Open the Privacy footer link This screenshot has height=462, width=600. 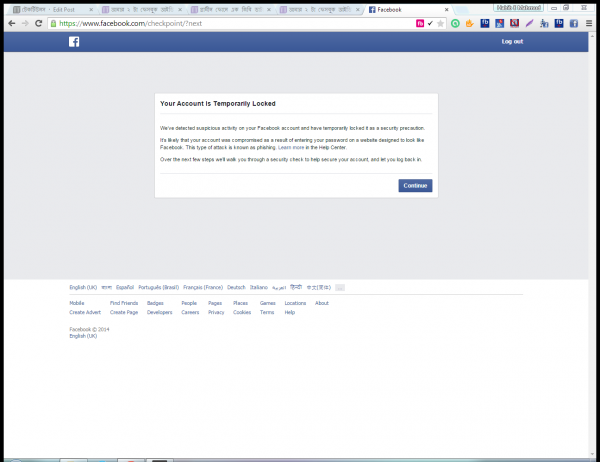tap(216, 312)
